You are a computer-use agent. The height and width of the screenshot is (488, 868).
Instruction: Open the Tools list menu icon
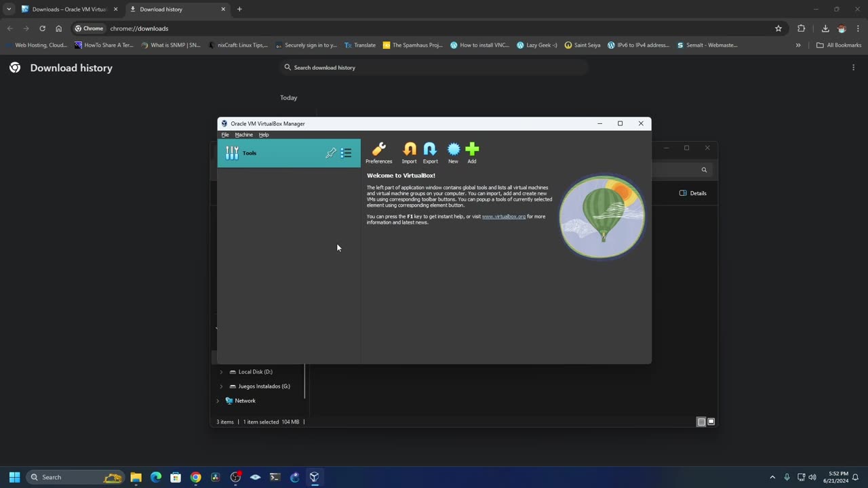point(346,153)
